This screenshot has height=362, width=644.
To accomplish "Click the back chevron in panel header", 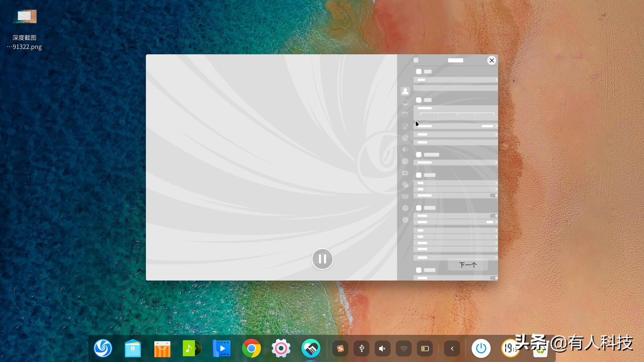I will pos(416,60).
